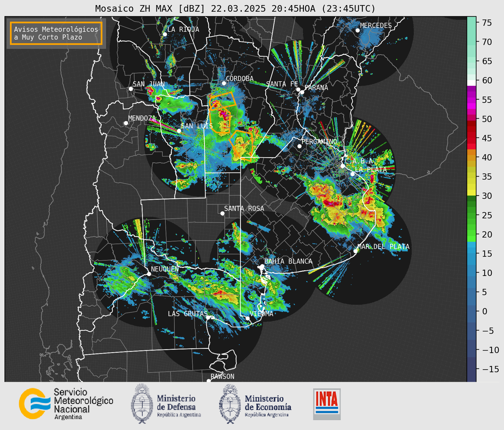
Task: Click the VIEDMA city label
Action: click(261, 314)
